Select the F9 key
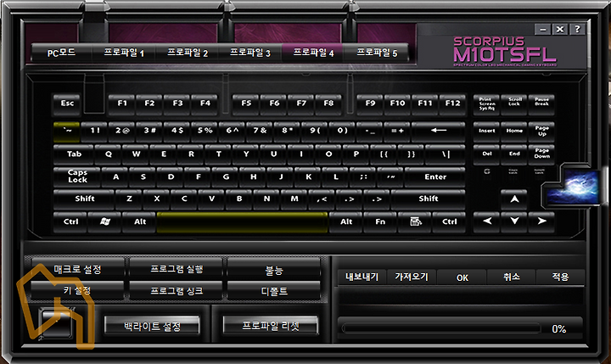The image size is (611, 364). pos(370,104)
